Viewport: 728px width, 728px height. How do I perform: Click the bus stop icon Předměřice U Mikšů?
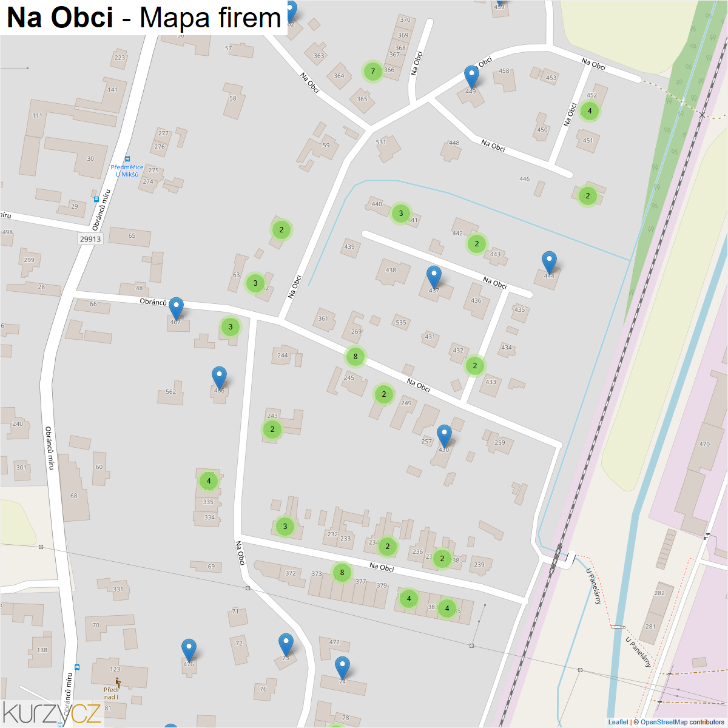127,159
